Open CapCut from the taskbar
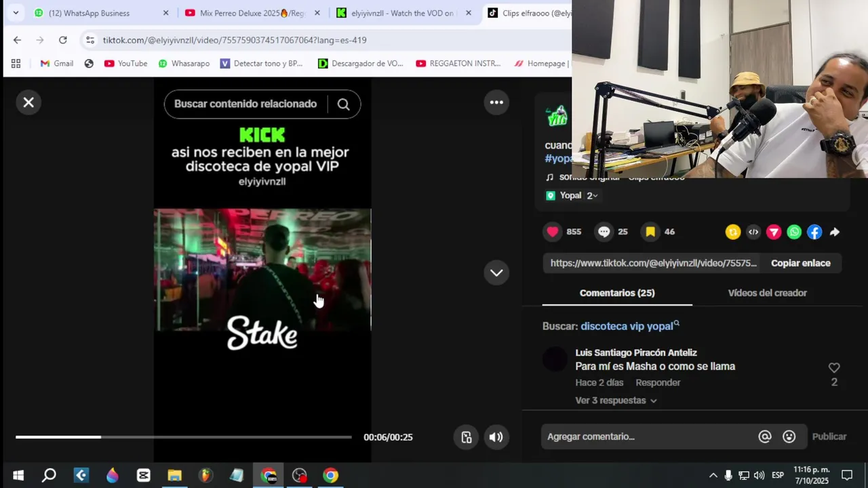Screen dimensions: 868x488 click(143, 475)
